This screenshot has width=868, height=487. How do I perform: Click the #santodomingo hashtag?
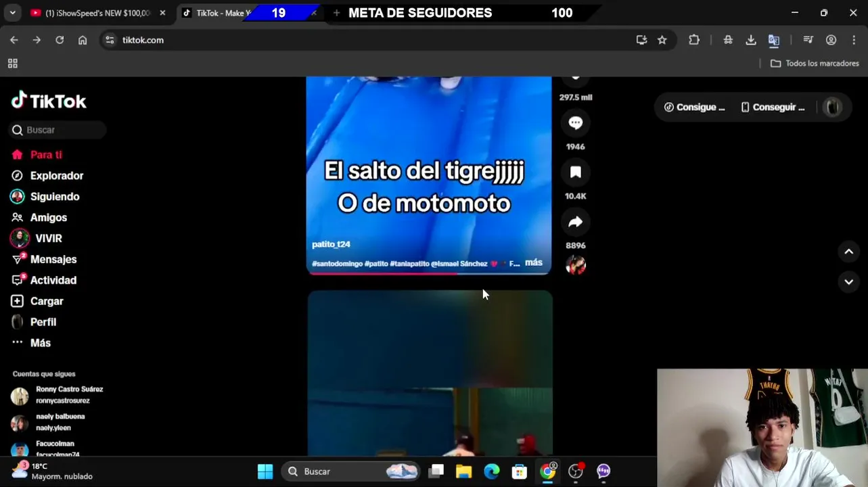pos(337,264)
